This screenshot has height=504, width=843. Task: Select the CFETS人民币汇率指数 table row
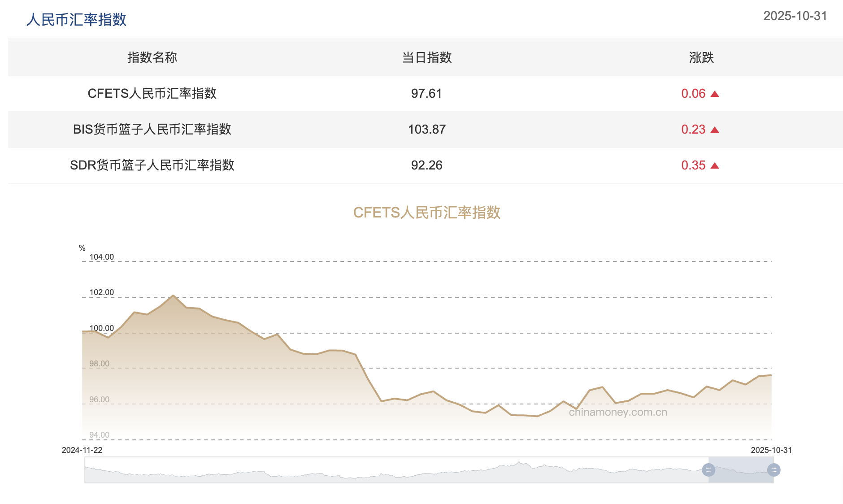coord(421,94)
